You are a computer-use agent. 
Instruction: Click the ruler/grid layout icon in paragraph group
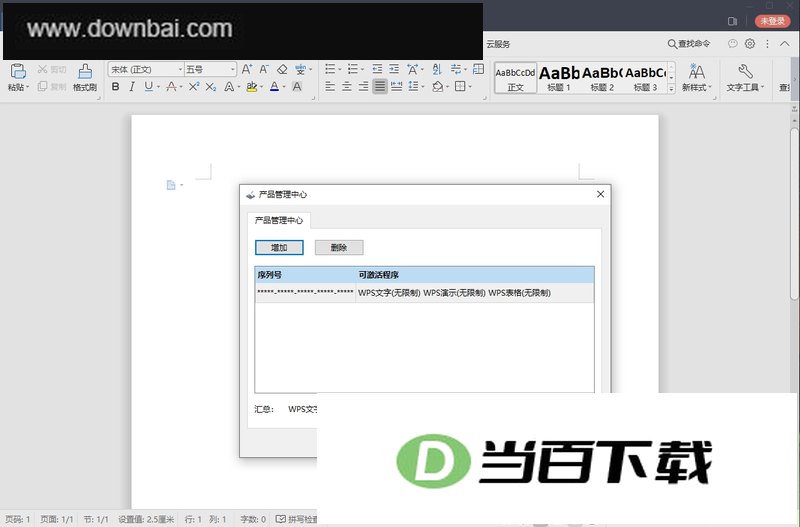click(478, 69)
